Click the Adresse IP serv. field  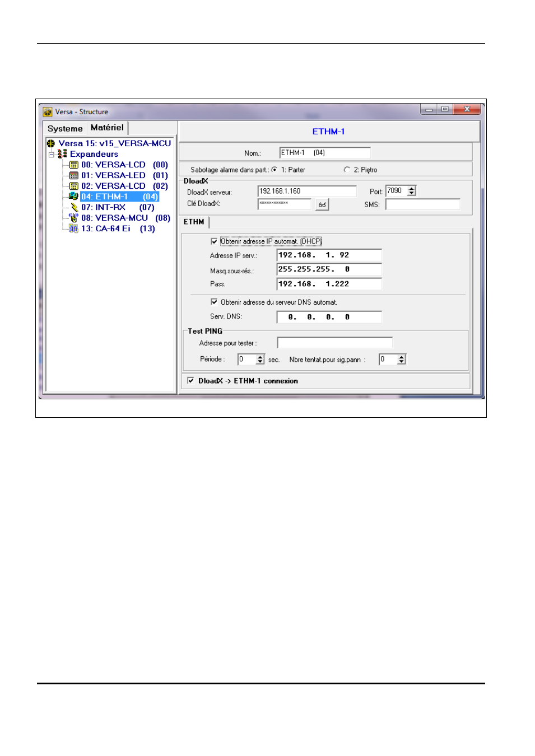pyautogui.click(x=329, y=255)
